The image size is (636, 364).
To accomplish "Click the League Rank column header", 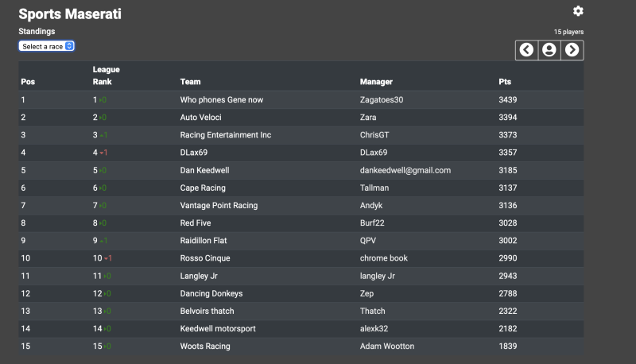I will (106, 76).
